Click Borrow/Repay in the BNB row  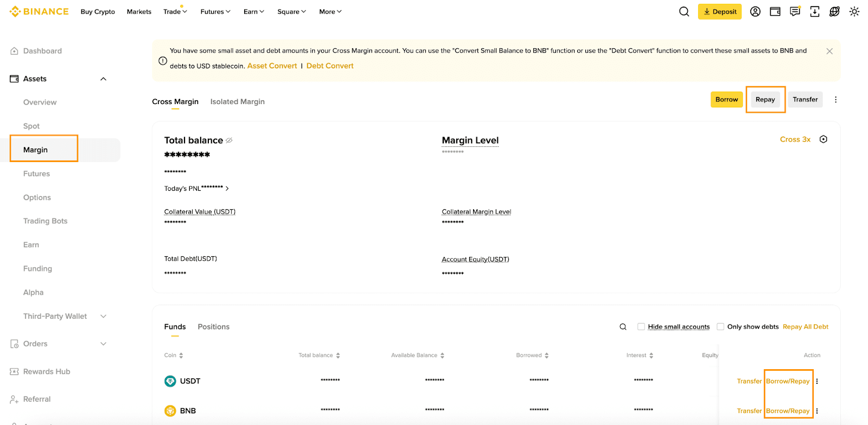(x=788, y=411)
